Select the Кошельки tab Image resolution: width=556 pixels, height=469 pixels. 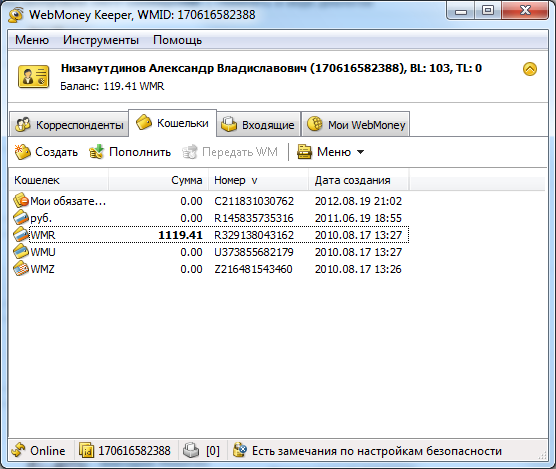[x=173, y=123]
